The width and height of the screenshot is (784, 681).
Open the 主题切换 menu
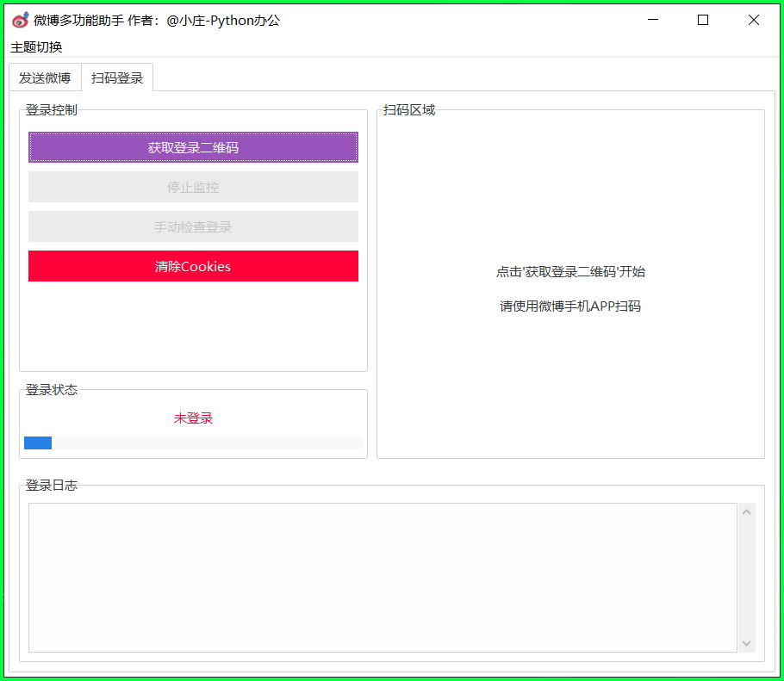[x=36, y=47]
